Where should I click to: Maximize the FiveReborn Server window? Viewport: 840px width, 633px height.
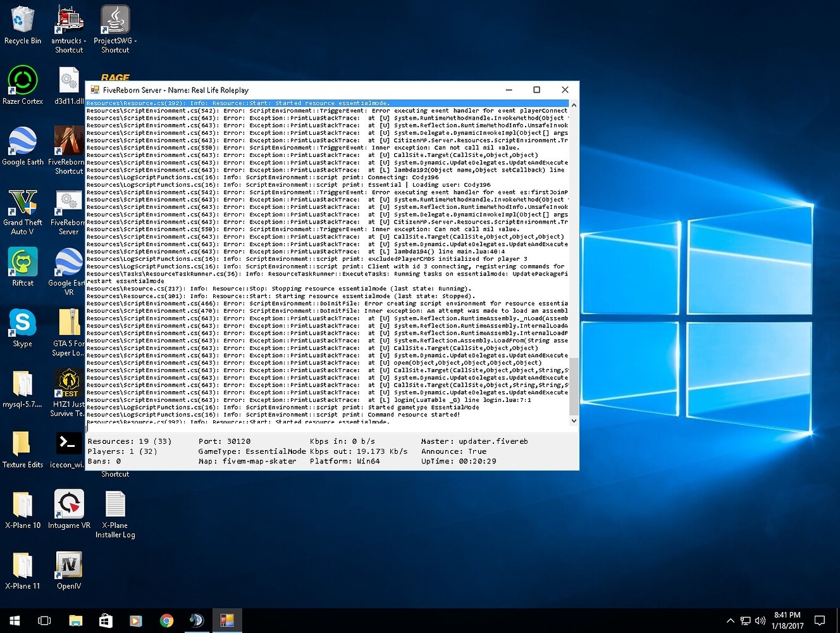[x=536, y=90]
